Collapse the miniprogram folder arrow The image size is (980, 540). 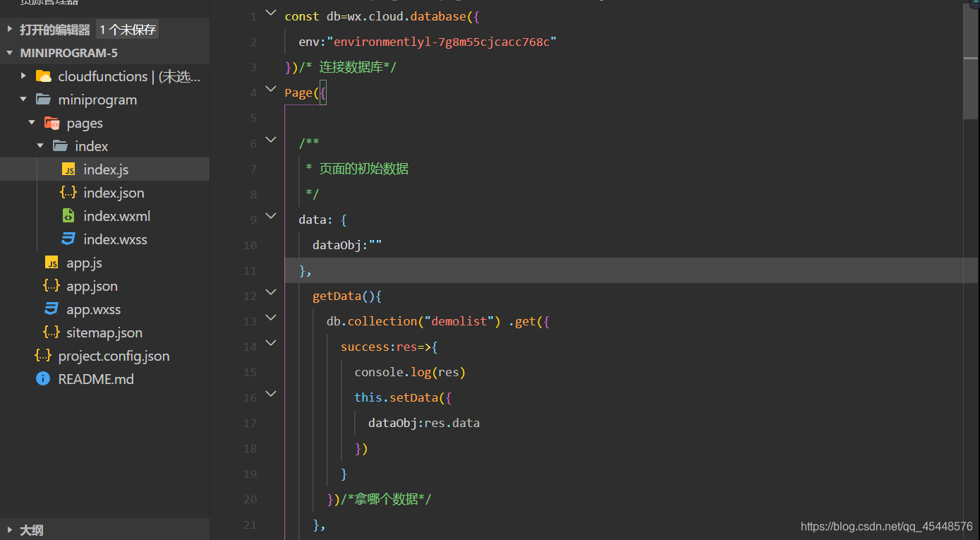[x=23, y=100]
